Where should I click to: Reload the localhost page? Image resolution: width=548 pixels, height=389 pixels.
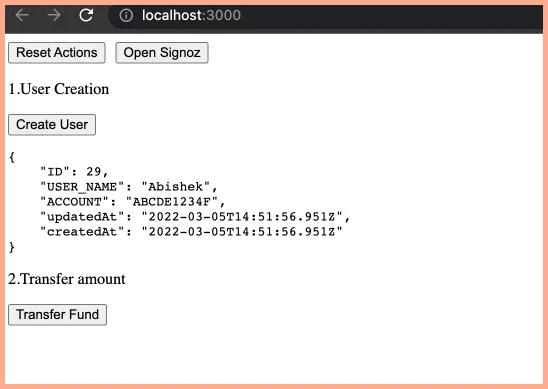point(86,15)
